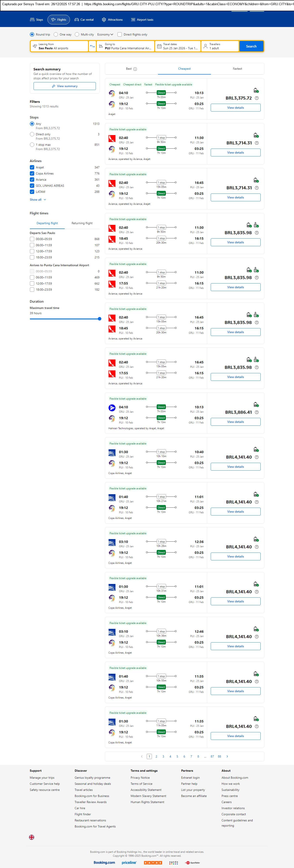Image resolution: width=294 pixels, height=868 pixels.
Task: Open the Economy cabin class dropdown
Action: 105,34
